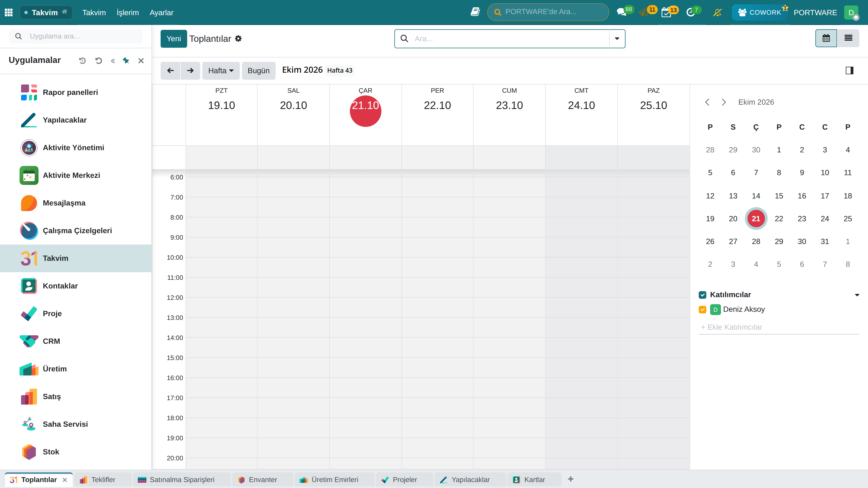Open the İşlerim menu

pyautogui.click(x=128, y=12)
